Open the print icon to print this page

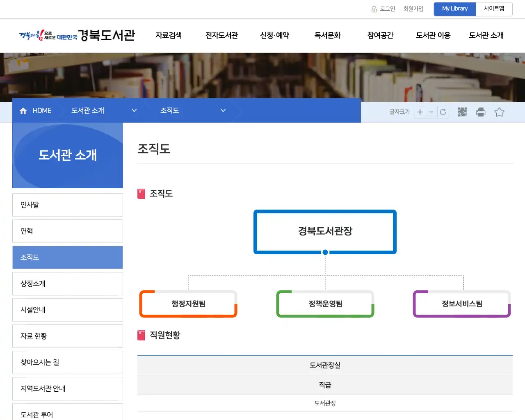pos(480,112)
